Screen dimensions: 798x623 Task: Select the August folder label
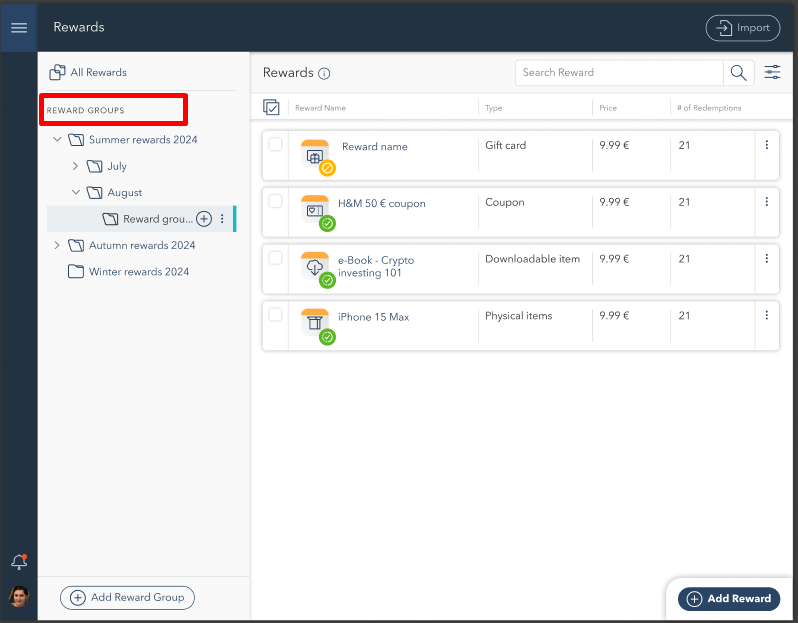pyautogui.click(x=125, y=193)
